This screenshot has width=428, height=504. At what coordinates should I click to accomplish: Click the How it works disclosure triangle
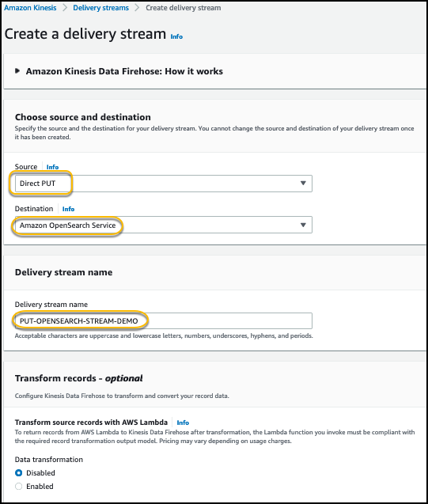click(x=17, y=71)
